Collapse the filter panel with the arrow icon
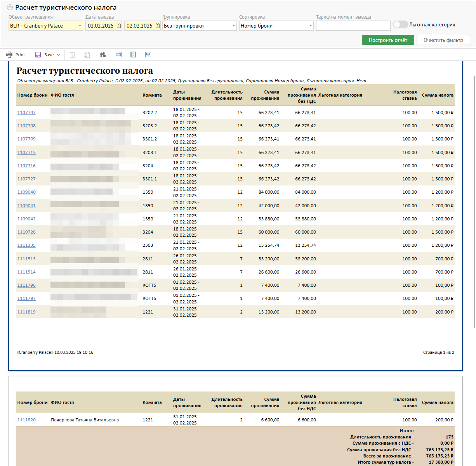This screenshot has width=476, height=466. (x=10, y=7)
